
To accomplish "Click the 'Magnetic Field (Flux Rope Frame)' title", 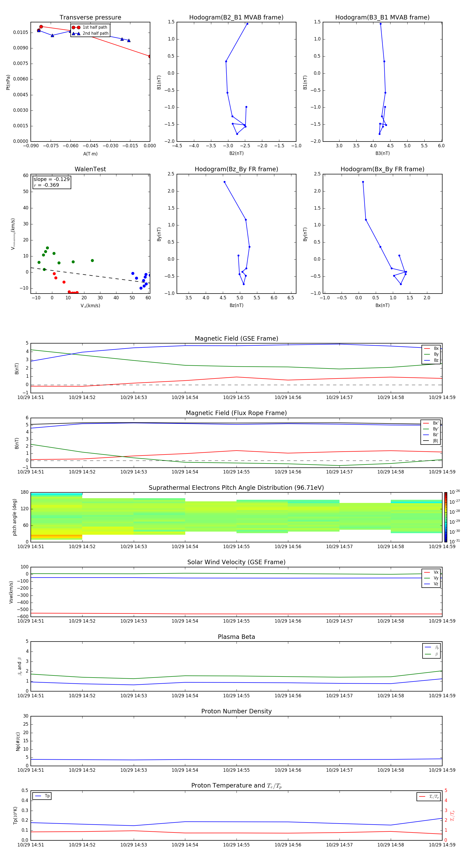I will click(236, 413).
